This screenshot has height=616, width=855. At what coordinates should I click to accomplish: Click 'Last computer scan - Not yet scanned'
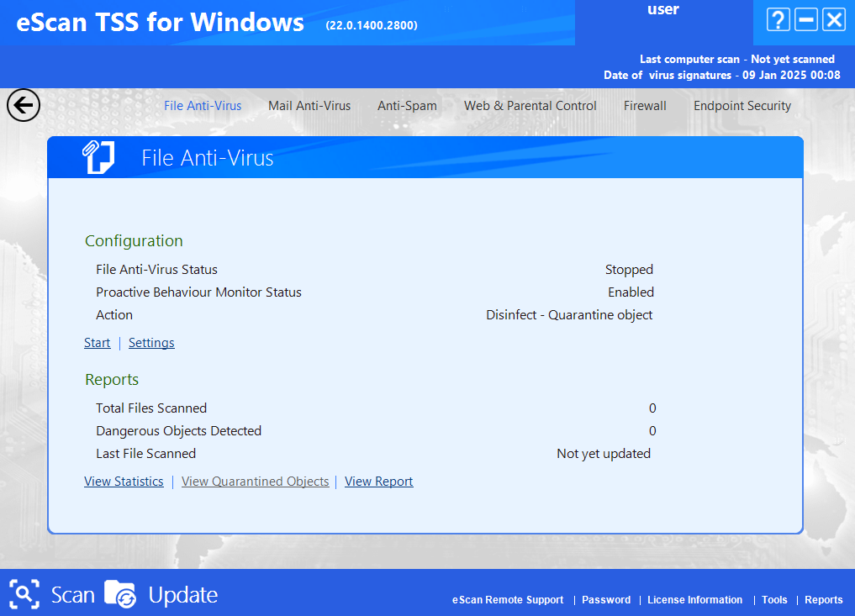click(737, 59)
